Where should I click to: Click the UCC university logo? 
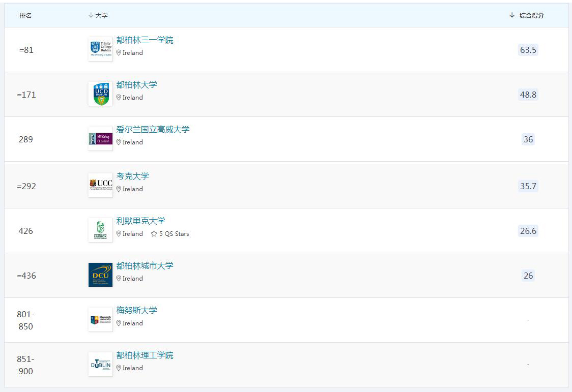[x=100, y=185]
